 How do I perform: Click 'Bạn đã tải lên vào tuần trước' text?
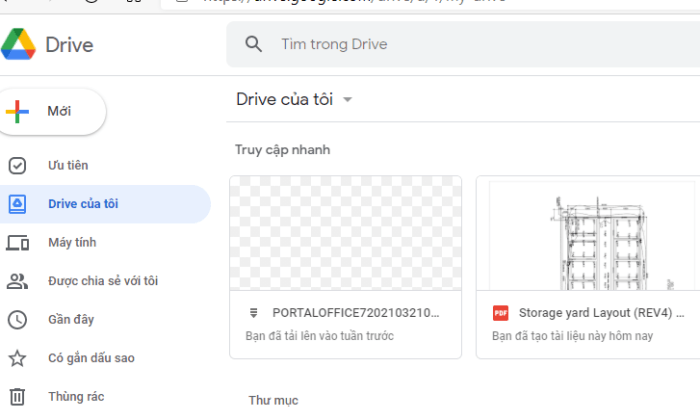[320, 336]
